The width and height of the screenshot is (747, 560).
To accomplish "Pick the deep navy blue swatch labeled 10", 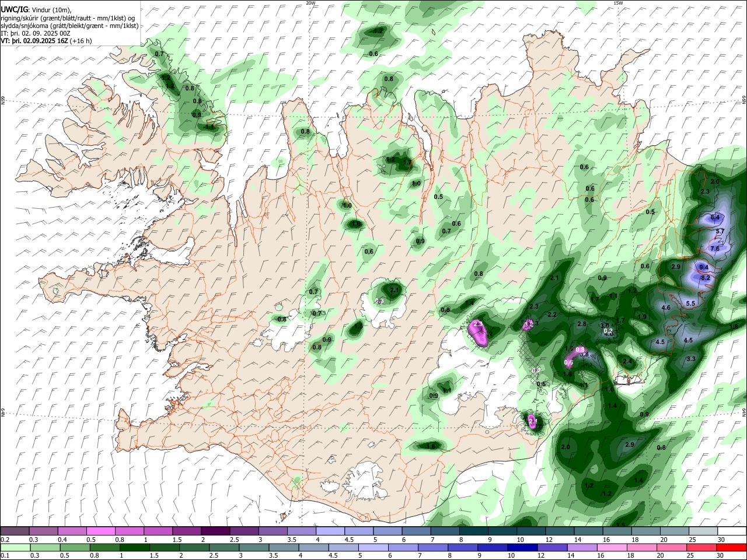I will pos(522,547).
